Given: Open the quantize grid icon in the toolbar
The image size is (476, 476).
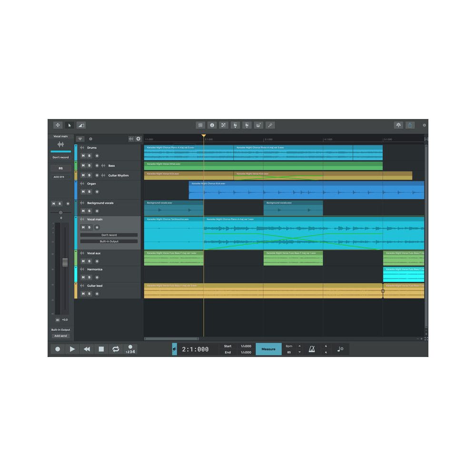Looking at the screenshot, I should [200, 125].
